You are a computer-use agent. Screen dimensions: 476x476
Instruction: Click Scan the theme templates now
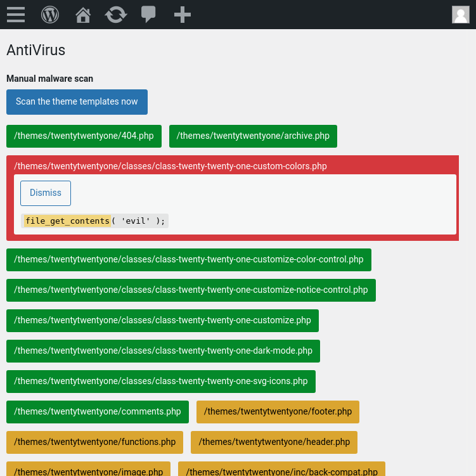(x=77, y=102)
